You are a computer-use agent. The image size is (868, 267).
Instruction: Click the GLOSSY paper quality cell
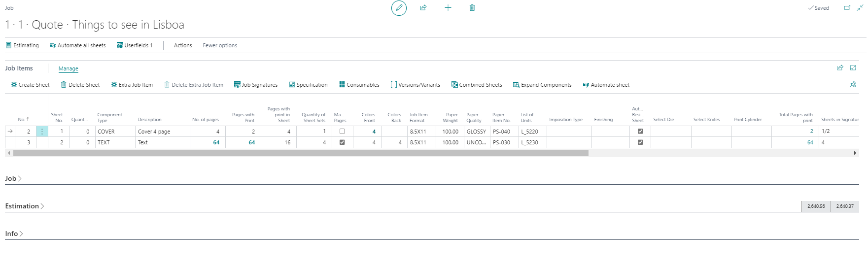click(x=477, y=132)
